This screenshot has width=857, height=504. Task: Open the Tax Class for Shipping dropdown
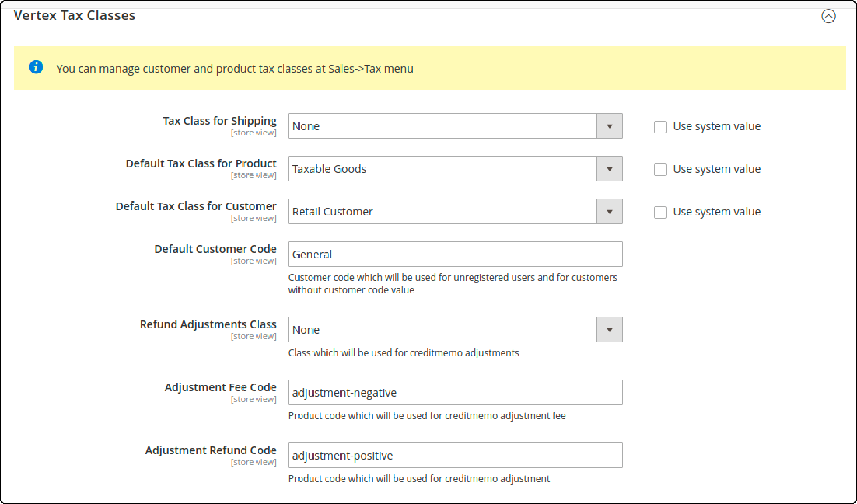(455, 126)
